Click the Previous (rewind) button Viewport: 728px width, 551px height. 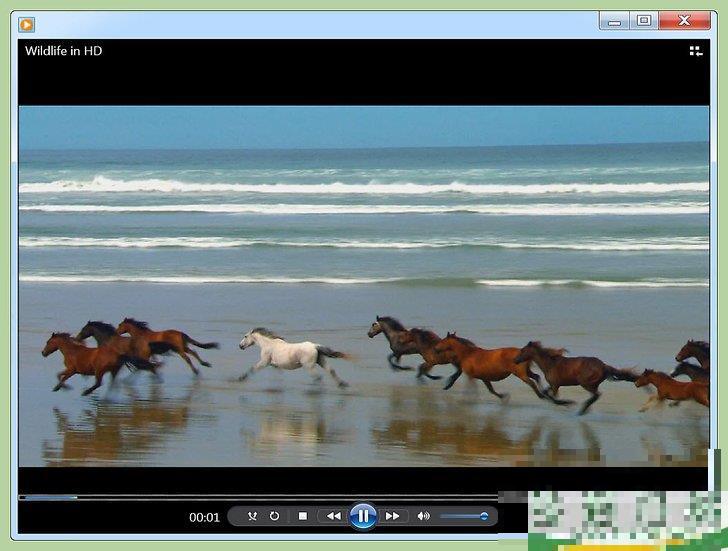333,516
